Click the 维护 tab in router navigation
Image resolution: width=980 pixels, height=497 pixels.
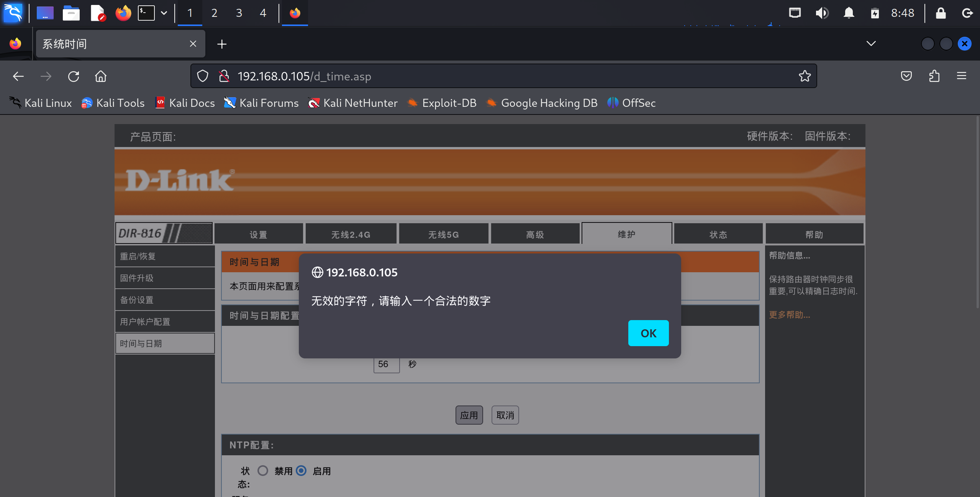click(626, 234)
